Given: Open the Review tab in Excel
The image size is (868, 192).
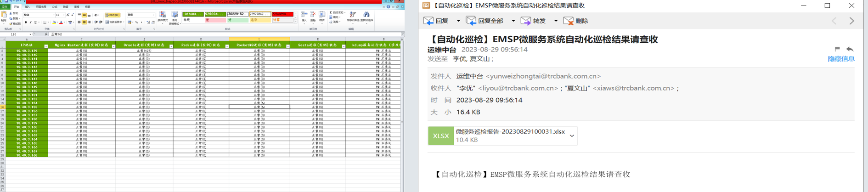Looking at the screenshot, I should 77,7.
